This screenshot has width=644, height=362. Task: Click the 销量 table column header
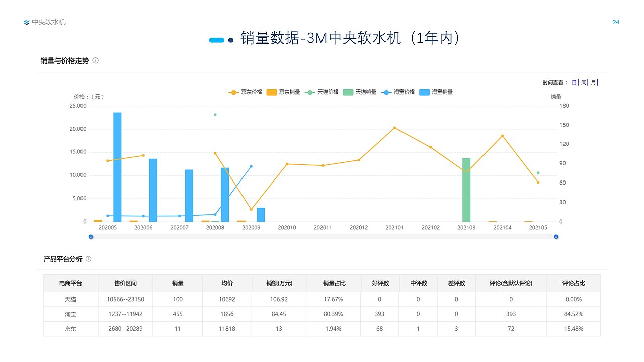pos(178,283)
